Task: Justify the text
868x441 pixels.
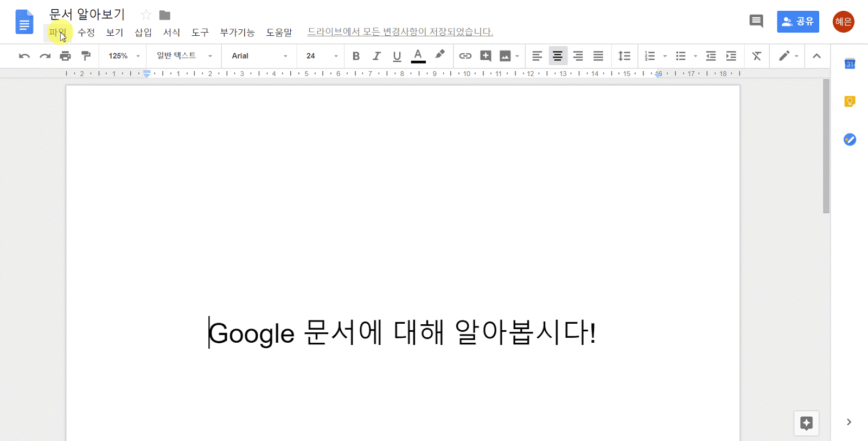Action: pos(598,56)
